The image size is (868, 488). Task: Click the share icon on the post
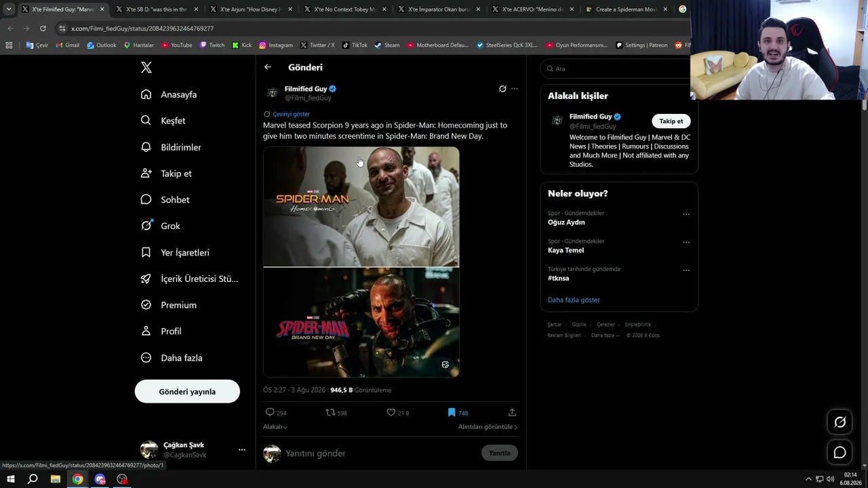[512, 412]
